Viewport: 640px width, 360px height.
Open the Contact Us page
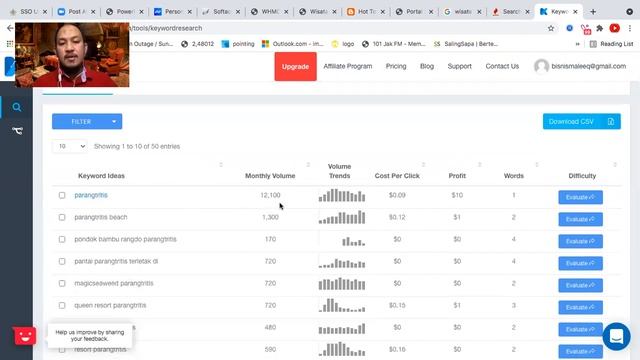(x=502, y=66)
